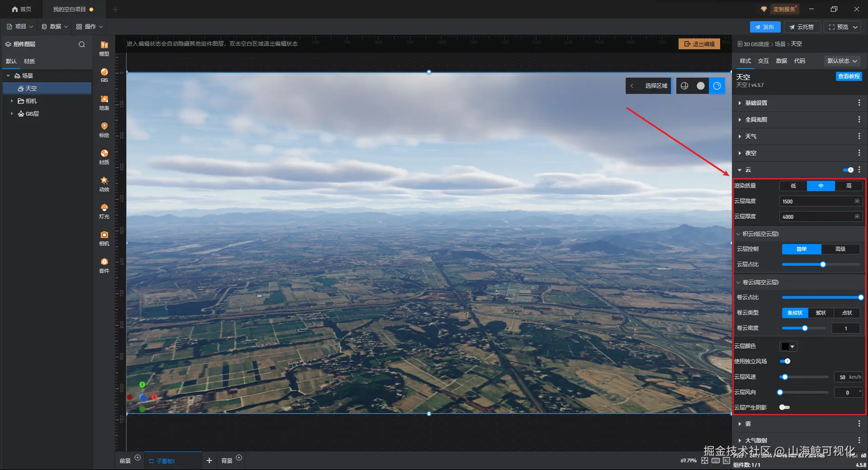Click the wireframe globe view icon
The image size is (868, 470).
(x=684, y=86)
